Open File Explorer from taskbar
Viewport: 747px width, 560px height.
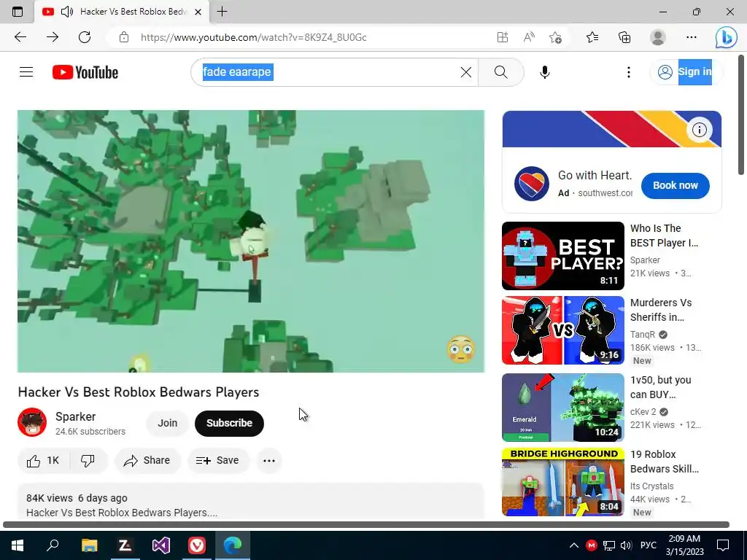tap(89, 545)
